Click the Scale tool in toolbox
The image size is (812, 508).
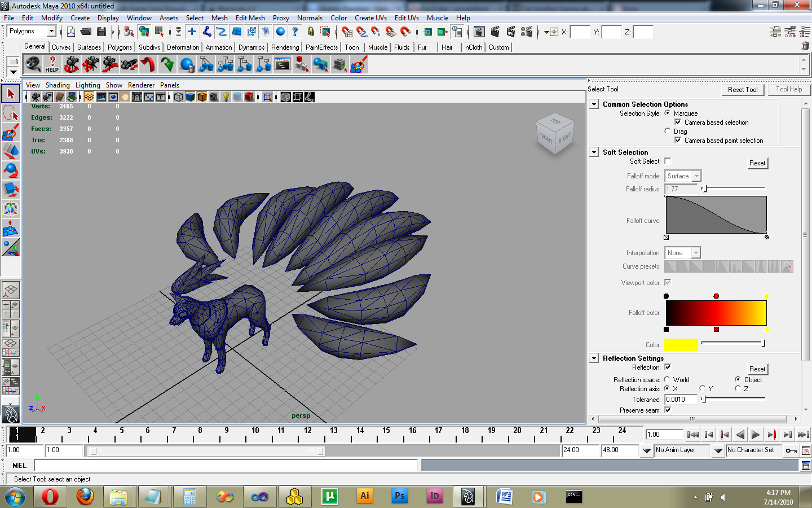coord(11,190)
